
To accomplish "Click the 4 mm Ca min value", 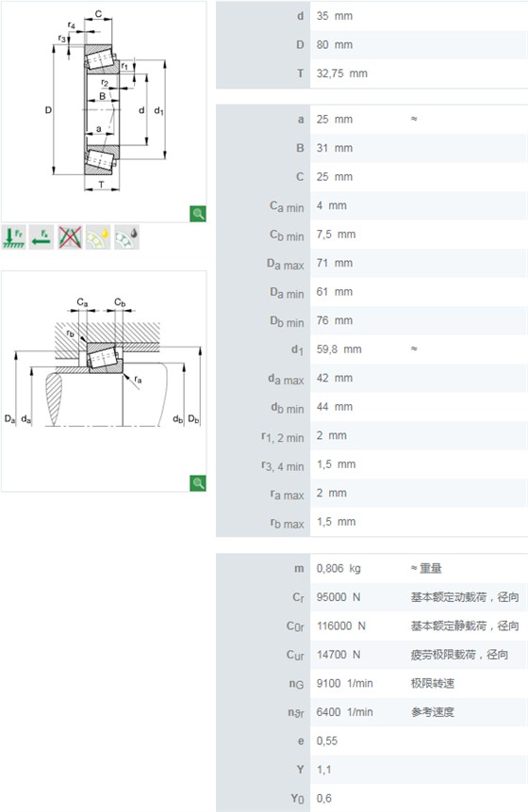I will (x=332, y=205).
